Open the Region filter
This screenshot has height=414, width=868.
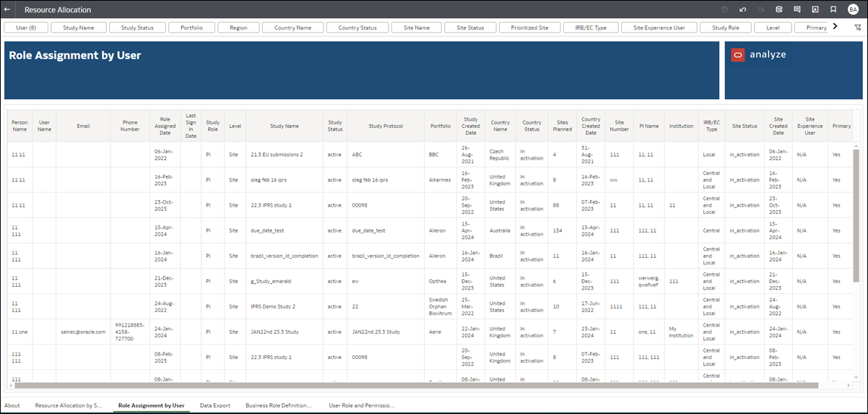pyautogui.click(x=239, y=27)
